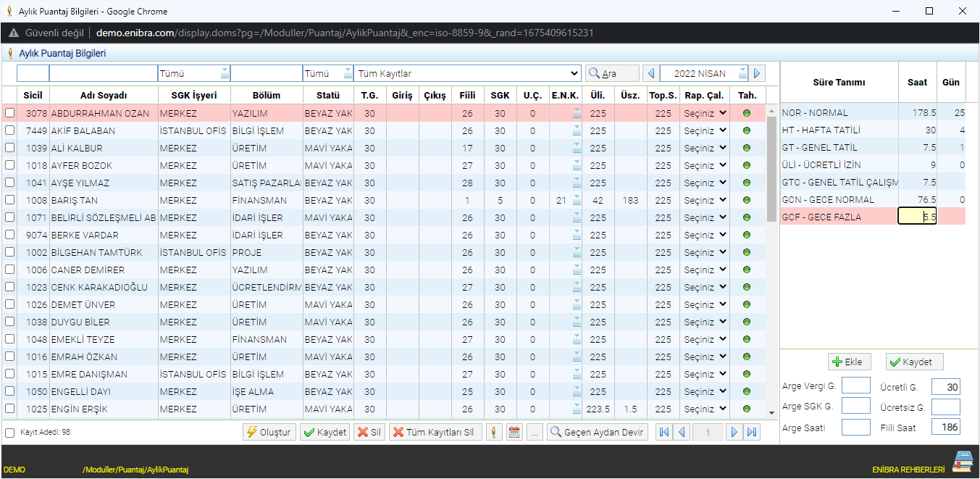Click the green Tah. status dot for AYFER BOZOK
980x479 pixels.
[747, 166]
